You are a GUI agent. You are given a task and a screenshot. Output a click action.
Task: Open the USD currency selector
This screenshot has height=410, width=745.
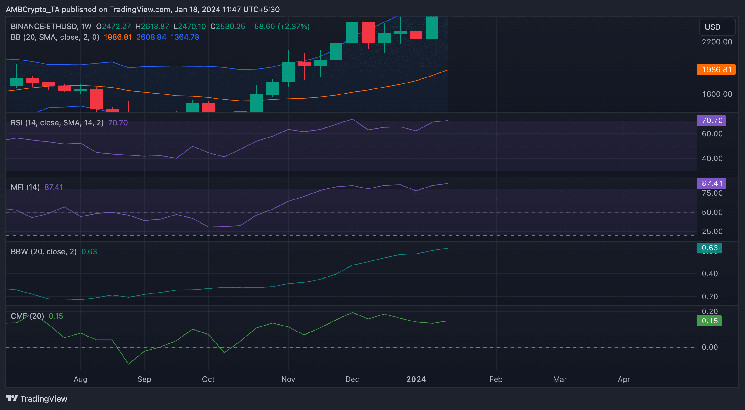pyautogui.click(x=712, y=26)
